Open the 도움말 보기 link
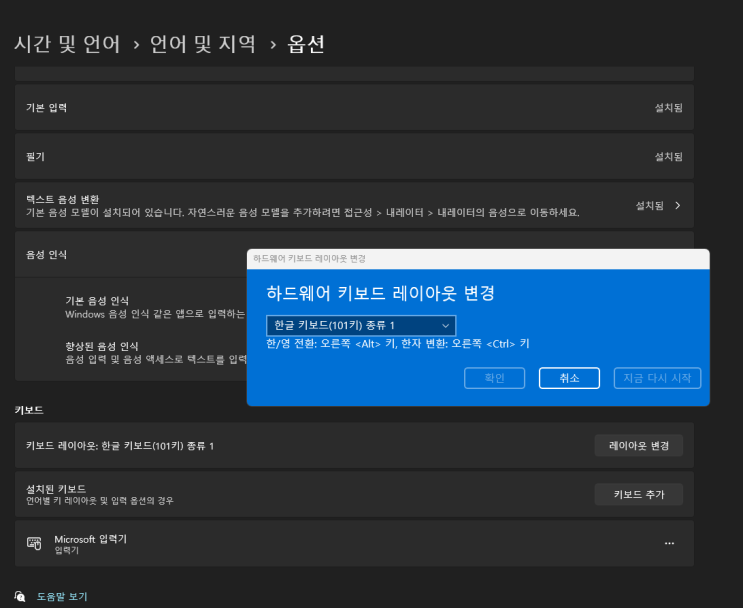Viewport: 743px width, 608px height. pyautogui.click(x=62, y=597)
